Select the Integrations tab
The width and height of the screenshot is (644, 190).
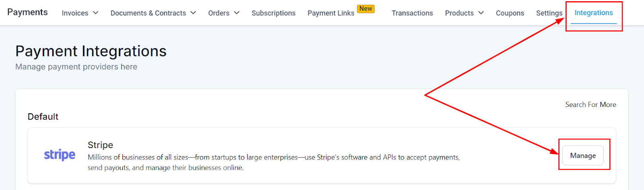[x=594, y=13]
